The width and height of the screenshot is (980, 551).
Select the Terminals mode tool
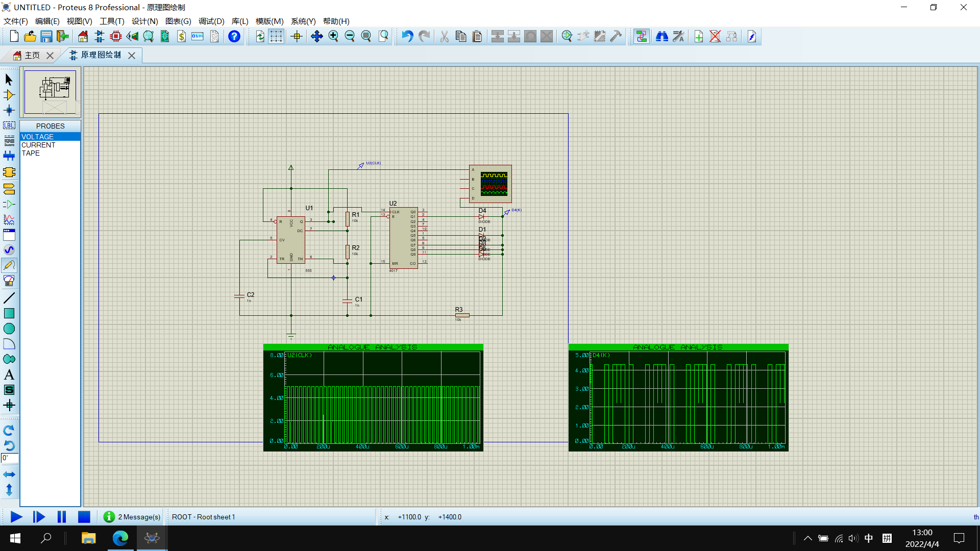9,189
